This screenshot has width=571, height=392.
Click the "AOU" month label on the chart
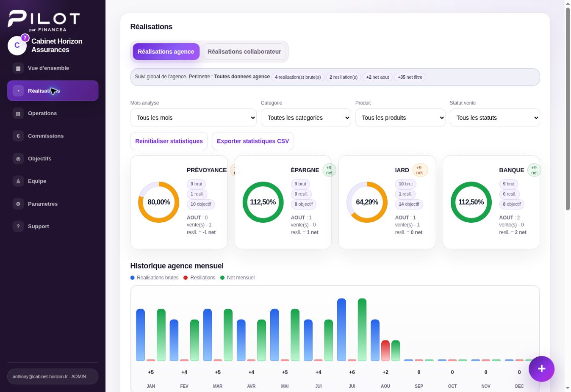385,386
